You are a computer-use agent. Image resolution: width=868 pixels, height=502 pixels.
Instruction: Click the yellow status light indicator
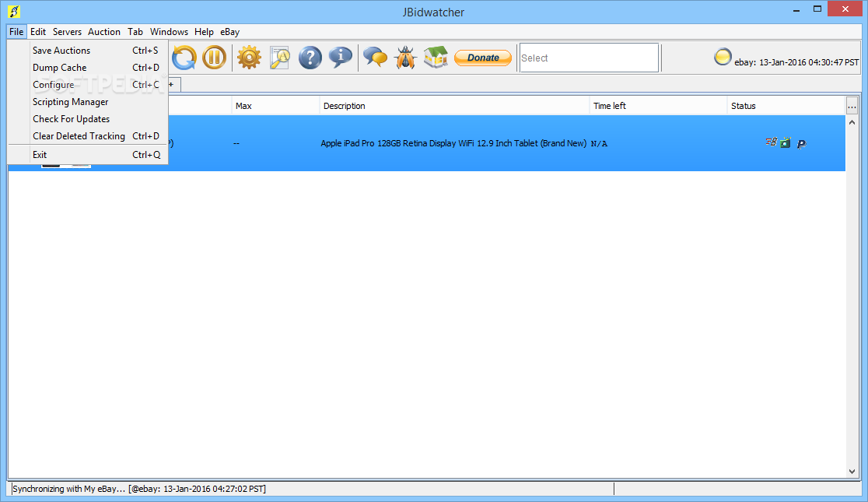723,57
